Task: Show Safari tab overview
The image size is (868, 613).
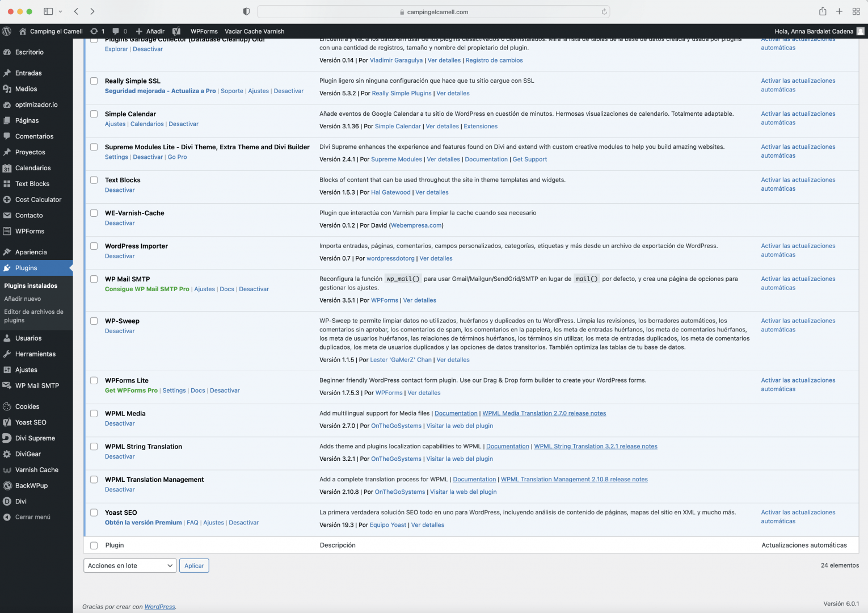Action: 856,11
